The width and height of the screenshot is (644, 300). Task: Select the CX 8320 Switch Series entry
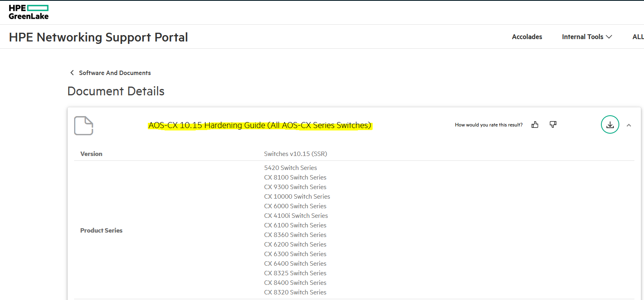tap(295, 292)
